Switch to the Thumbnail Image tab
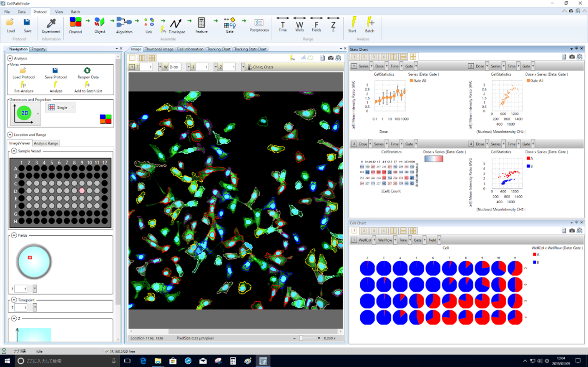The image size is (588, 367). tap(159, 49)
